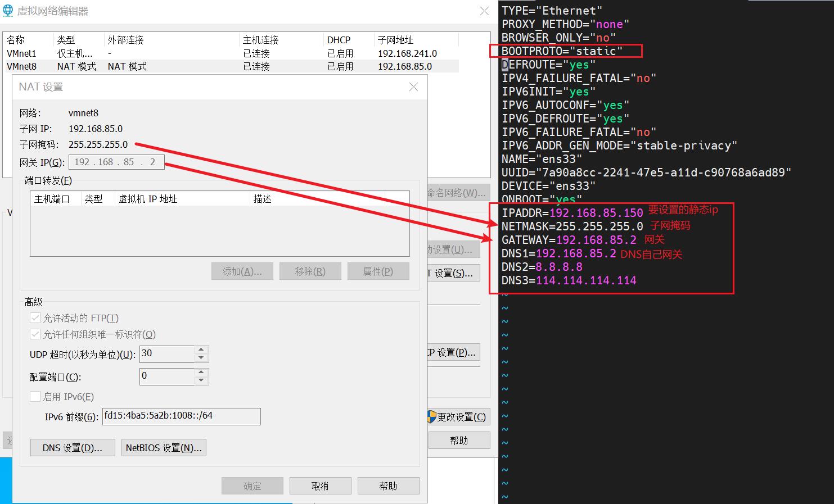Click the 外部连接 column header
This screenshot has height=504, width=834.
[172, 40]
